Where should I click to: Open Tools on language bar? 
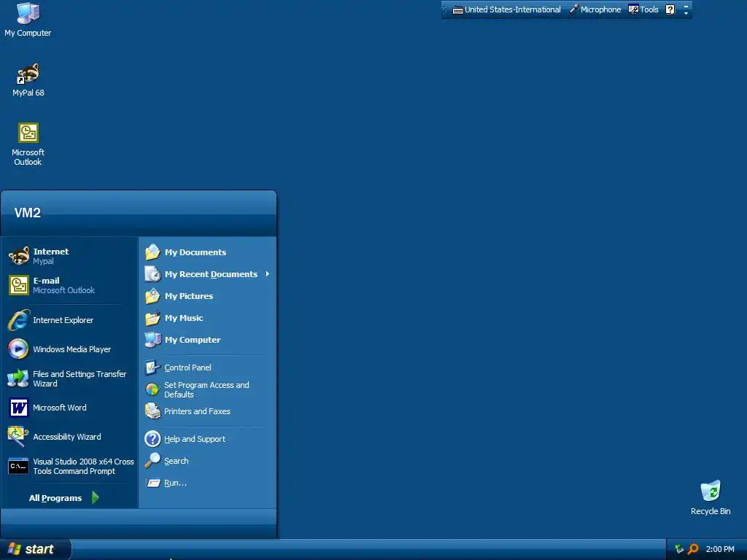tap(643, 9)
